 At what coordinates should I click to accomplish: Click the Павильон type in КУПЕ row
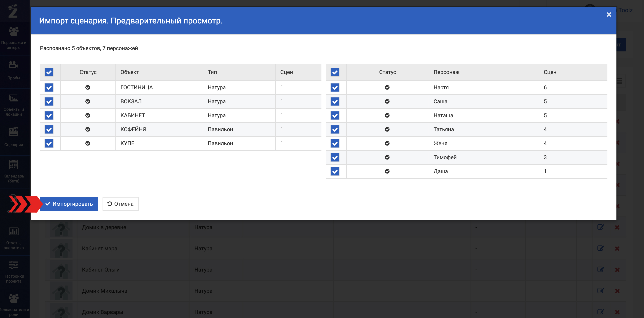220,143
